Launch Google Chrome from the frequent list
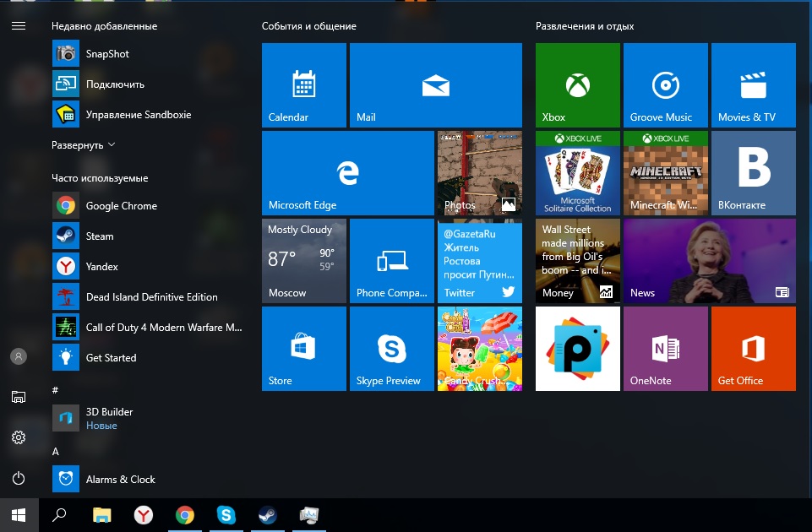Screen dimensions: 812x532 click(150, 205)
